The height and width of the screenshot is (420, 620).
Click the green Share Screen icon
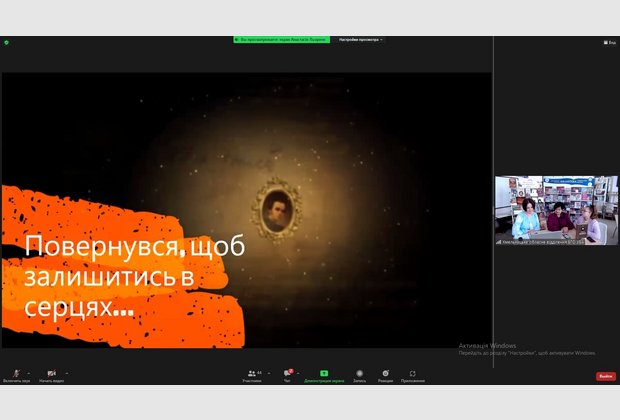click(x=324, y=373)
